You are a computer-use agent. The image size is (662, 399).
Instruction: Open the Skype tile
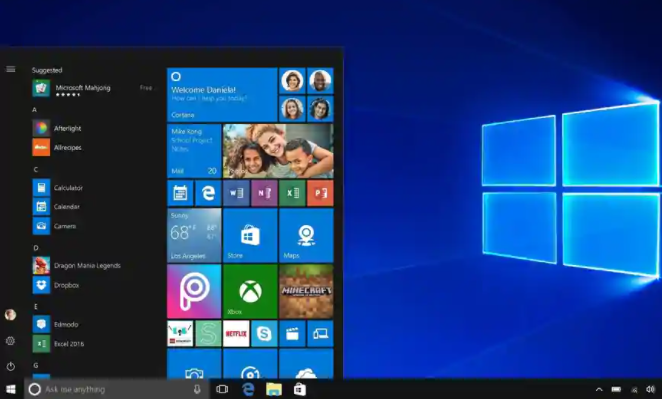[264, 334]
